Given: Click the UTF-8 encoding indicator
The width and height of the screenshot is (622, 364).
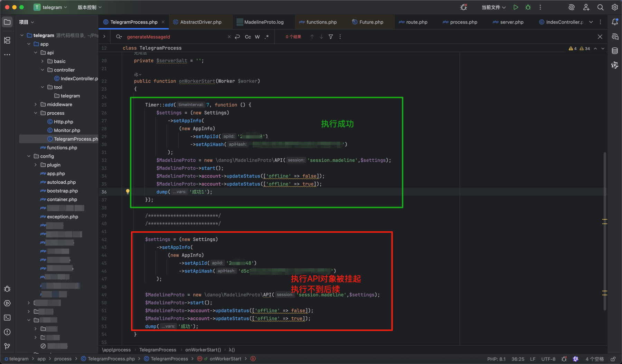Looking at the screenshot, I should [x=548, y=359].
